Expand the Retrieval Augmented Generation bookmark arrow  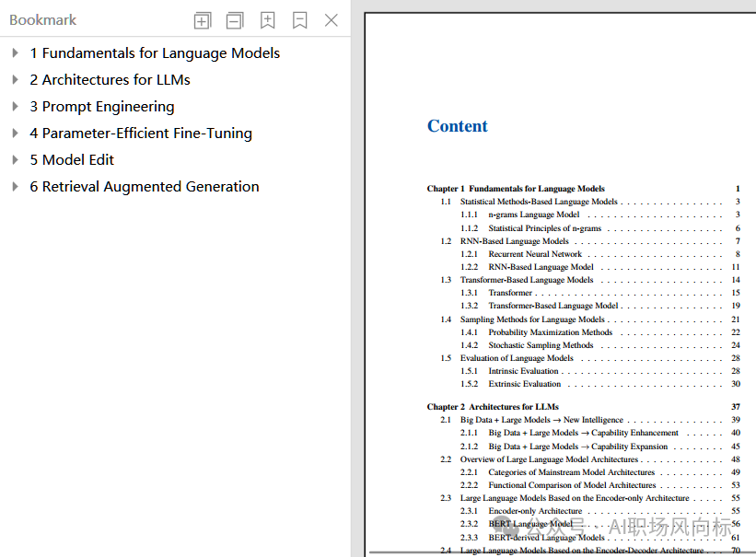pos(15,187)
